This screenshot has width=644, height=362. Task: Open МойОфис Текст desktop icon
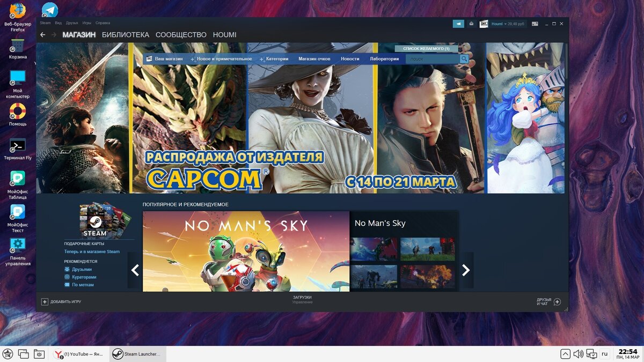pyautogui.click(x=18, y=212)
